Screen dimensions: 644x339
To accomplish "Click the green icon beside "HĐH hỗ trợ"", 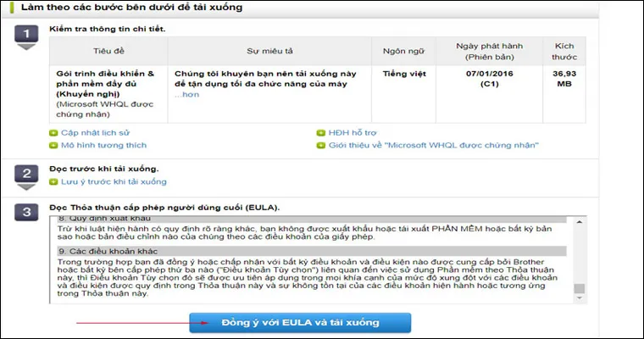I will 321,133.
